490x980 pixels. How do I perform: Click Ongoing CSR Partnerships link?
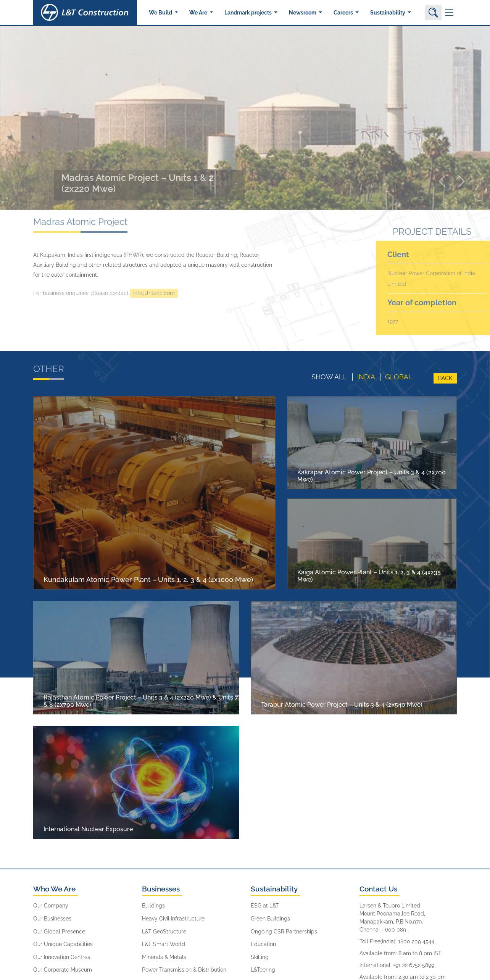[284, 932]
